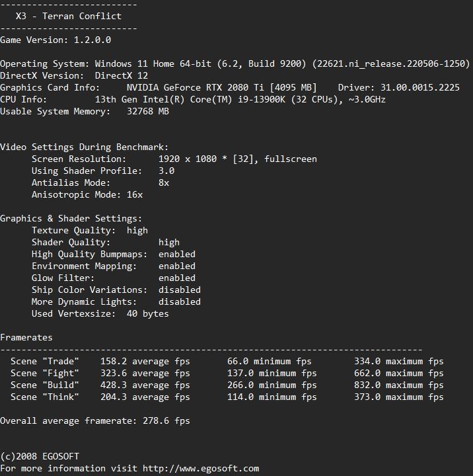Click the 'Anisotropic Mode: 16x' line
This screenshot has width=473, height=476.
[x=87, y=194]
